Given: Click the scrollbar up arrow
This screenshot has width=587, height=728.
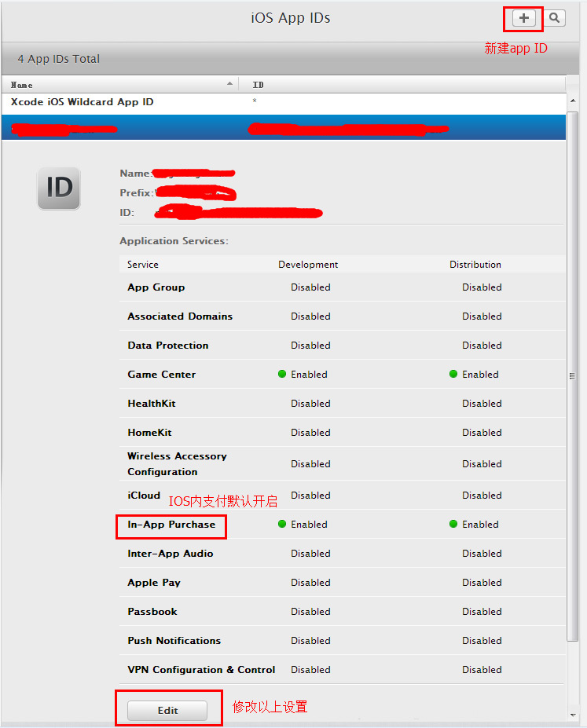Looking at the screenshot, I should 573,101.
